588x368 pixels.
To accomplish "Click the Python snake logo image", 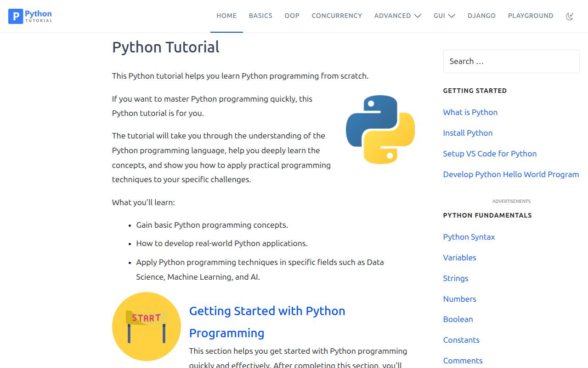I will tap(380, 129).
